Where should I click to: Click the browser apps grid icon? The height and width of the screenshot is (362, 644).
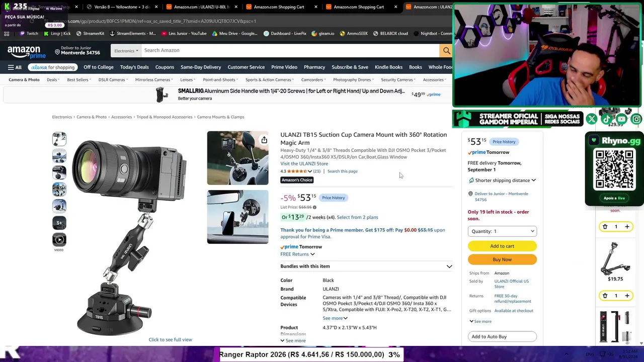[x=7, y=34]
